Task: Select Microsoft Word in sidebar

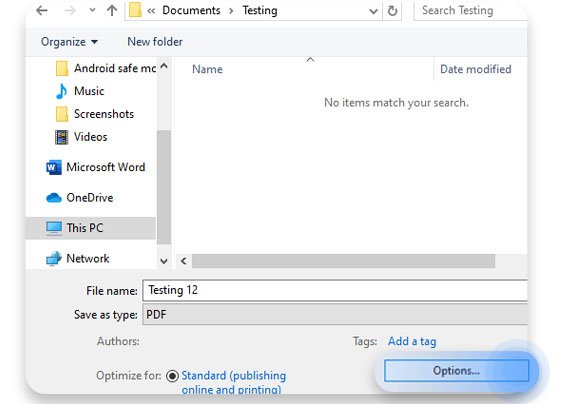Action: (x=95, y=167)
